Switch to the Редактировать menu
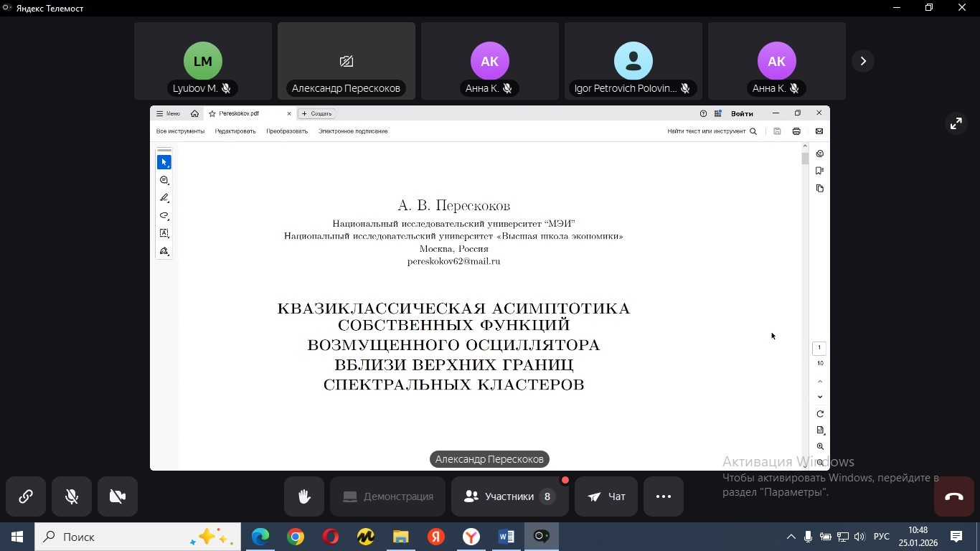This screenshot has height=551, width=980. pyautogui.click(x=235, y=131)
